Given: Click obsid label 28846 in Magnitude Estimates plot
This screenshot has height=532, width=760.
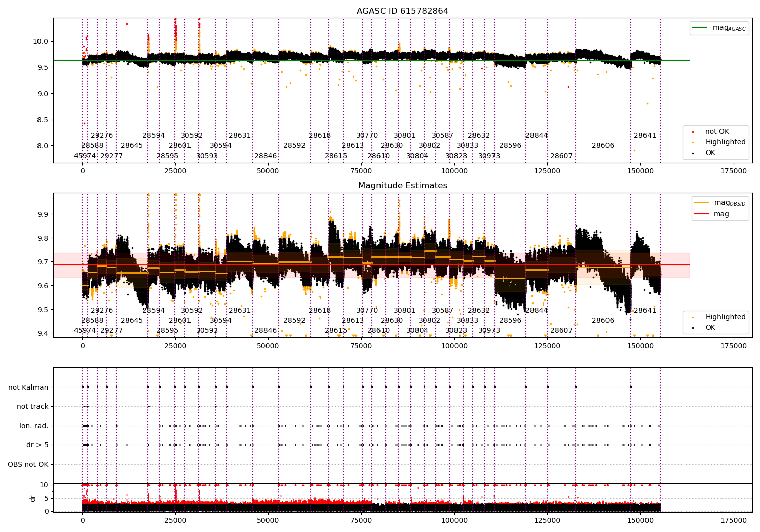Looking at the screenshot, I should [265, 331].
